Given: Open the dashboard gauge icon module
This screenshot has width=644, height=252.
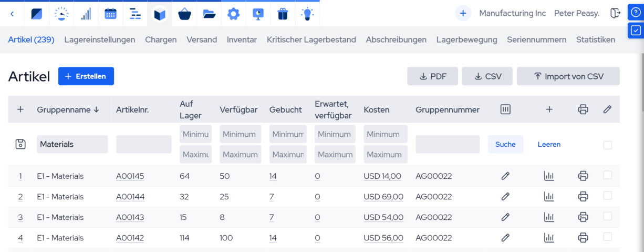Looking at the screenshot, I should (61, 14).
